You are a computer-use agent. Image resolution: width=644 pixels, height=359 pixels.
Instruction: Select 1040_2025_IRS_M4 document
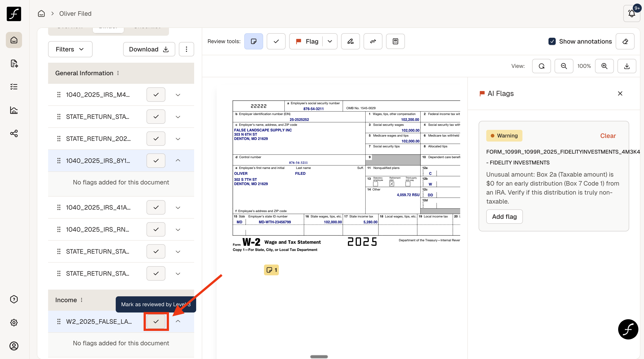(x=98, y=95)
